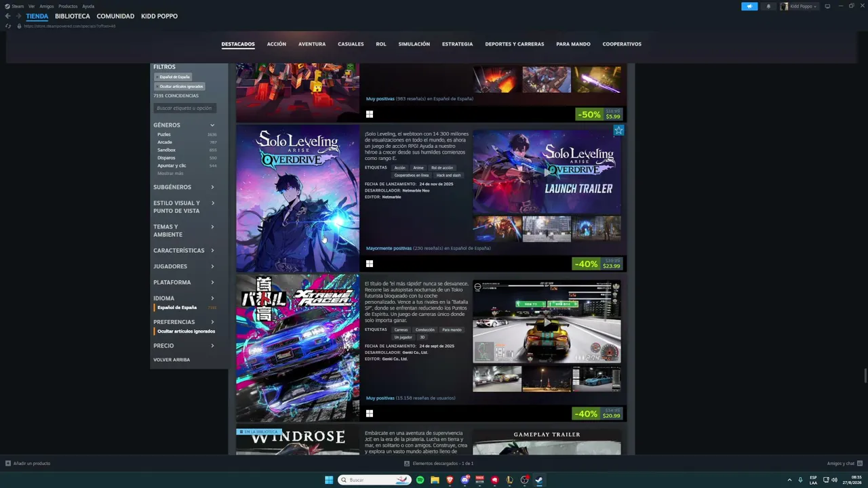
Task: Click the -40% $23.99 price for Solo Leveling
Action: 597,264
